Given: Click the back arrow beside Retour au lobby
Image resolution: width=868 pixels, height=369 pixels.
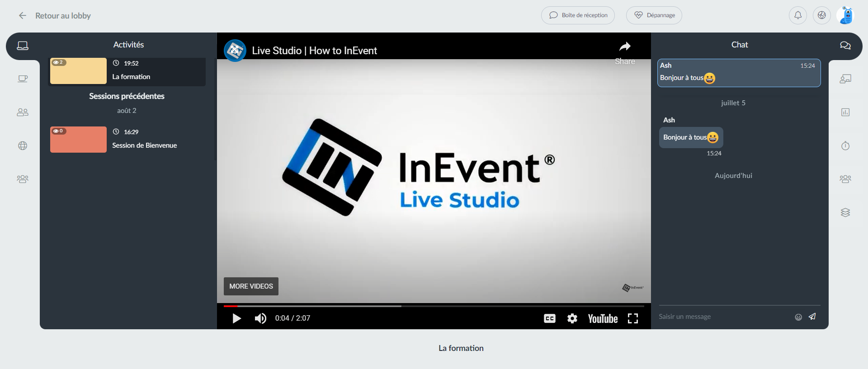Looking at the screenshot, I should 23,16.
